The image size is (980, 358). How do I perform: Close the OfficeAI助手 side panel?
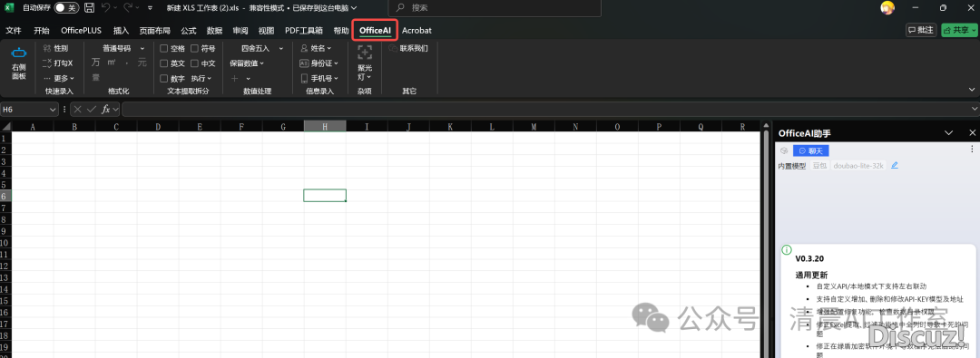(x=972, y=133)
